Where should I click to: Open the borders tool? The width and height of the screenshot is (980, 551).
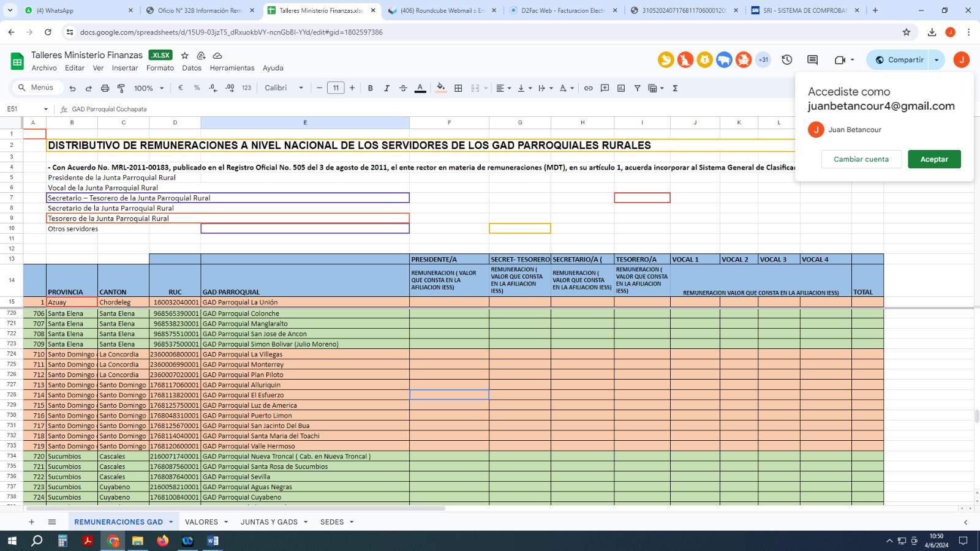[458, 88]
